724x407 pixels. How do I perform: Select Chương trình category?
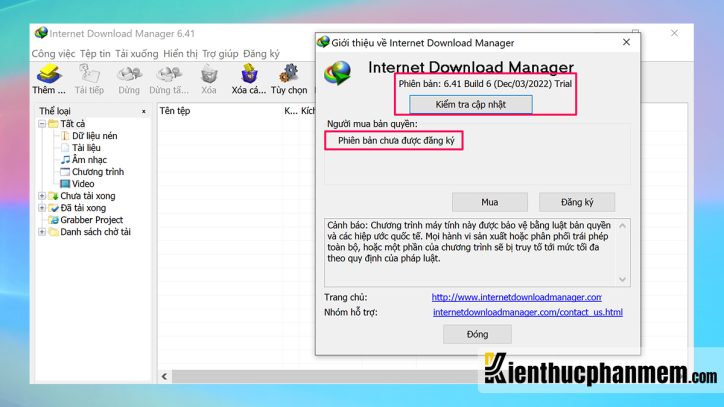(98, 172)
